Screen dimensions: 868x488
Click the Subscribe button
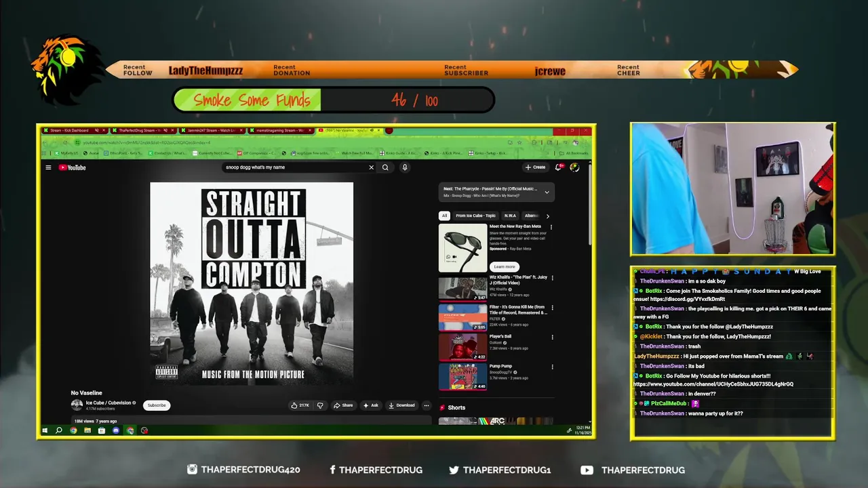(157, 405)
